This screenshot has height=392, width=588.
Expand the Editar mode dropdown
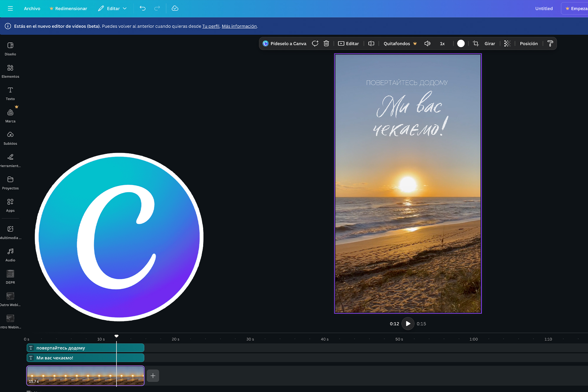point(113,9)
